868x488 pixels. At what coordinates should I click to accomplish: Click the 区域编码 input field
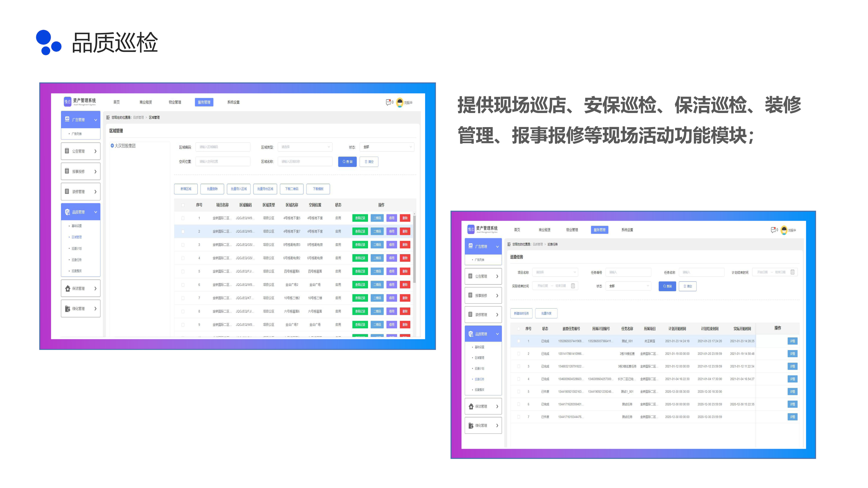223,147
